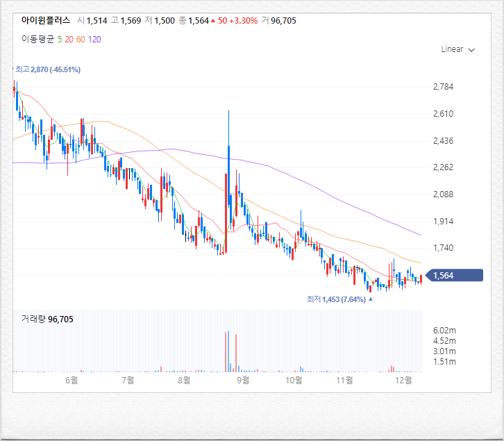Click the 최저 1,453 low marker
504x441 pixels.
[x=336, y=299]
